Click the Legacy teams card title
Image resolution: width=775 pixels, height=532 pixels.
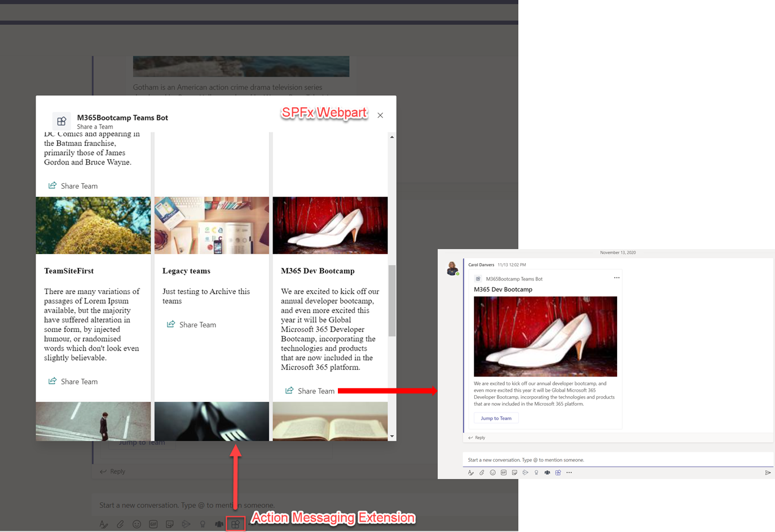point(186,271)
